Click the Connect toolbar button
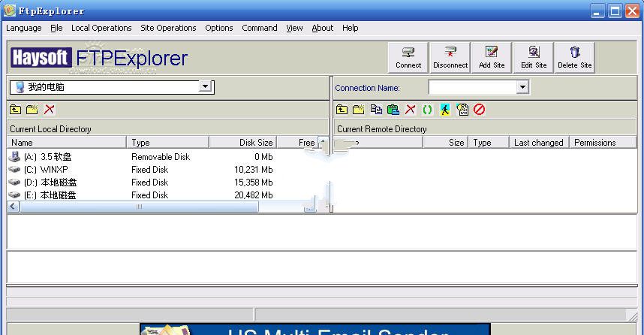644x335 pixels. (x=408, y=58)
